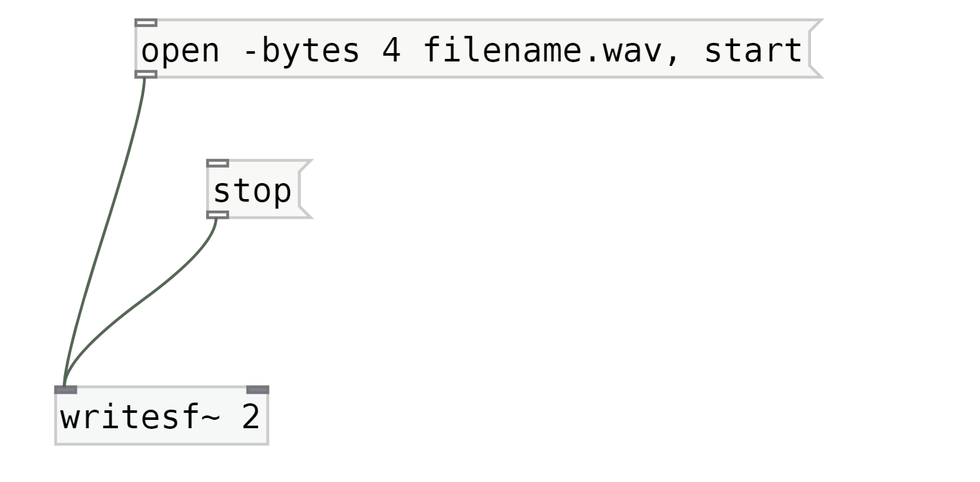Click the number 4 in the open message

[390, 51]
